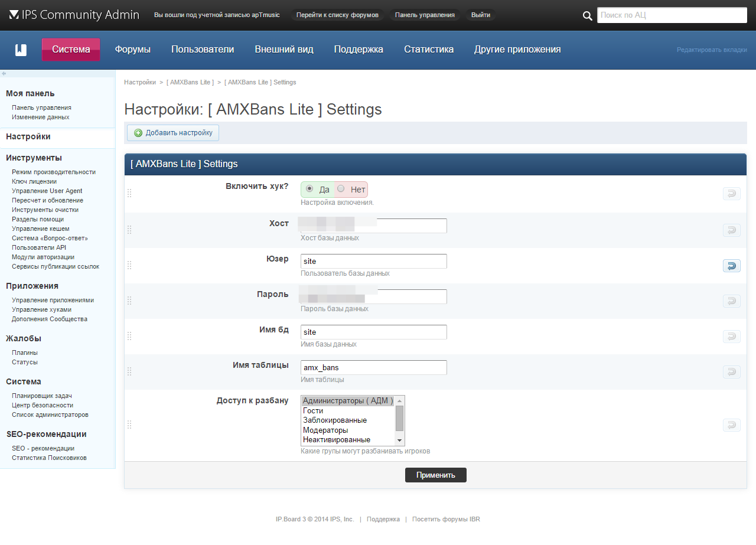
Task: Click the 'Применить' button
Action: point(436,475)
